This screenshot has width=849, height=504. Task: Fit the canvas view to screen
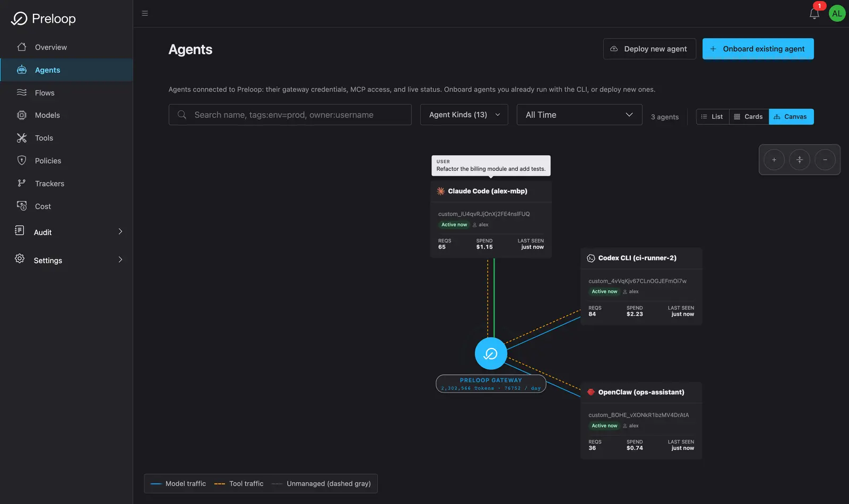click(800, 160)
